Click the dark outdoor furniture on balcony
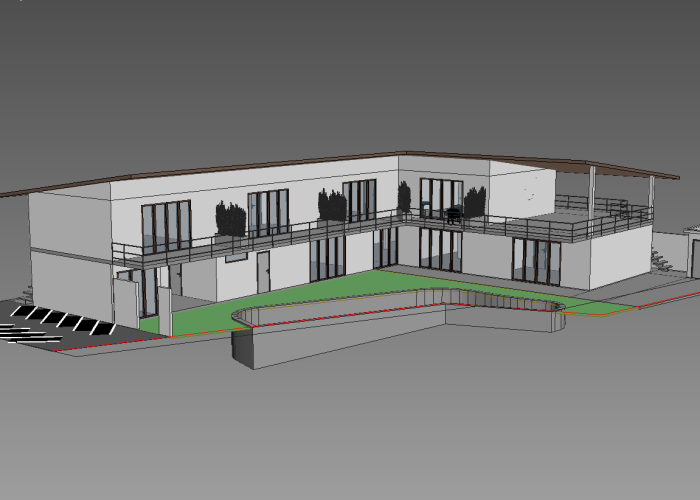Image resolution: width=700 pixels, height=500 pixels. 453,212
